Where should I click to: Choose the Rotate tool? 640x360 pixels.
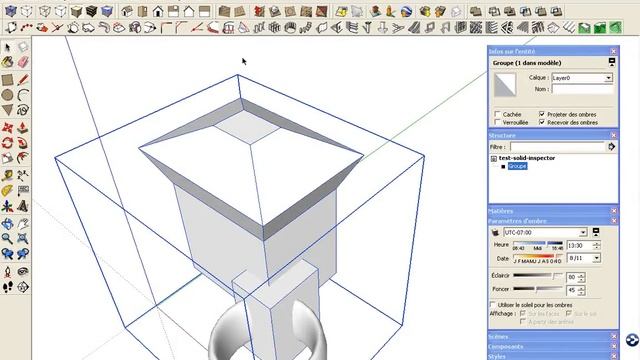[7, 143]
